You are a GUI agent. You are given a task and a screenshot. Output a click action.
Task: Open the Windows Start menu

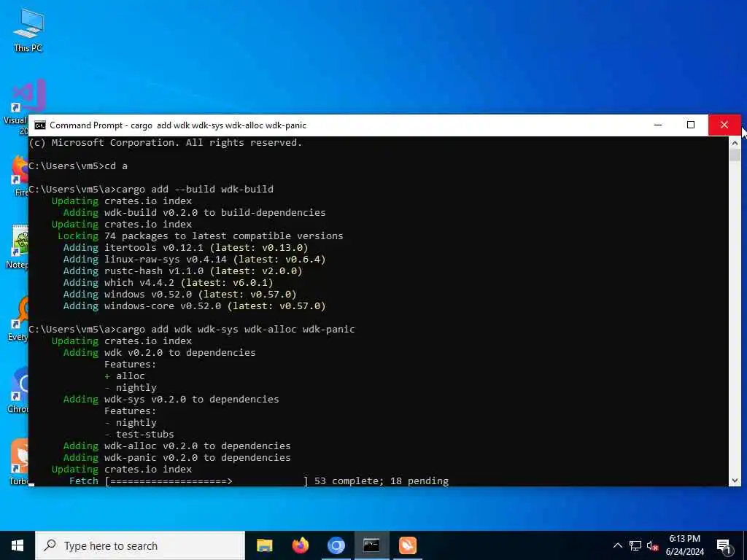click(18, 545)
